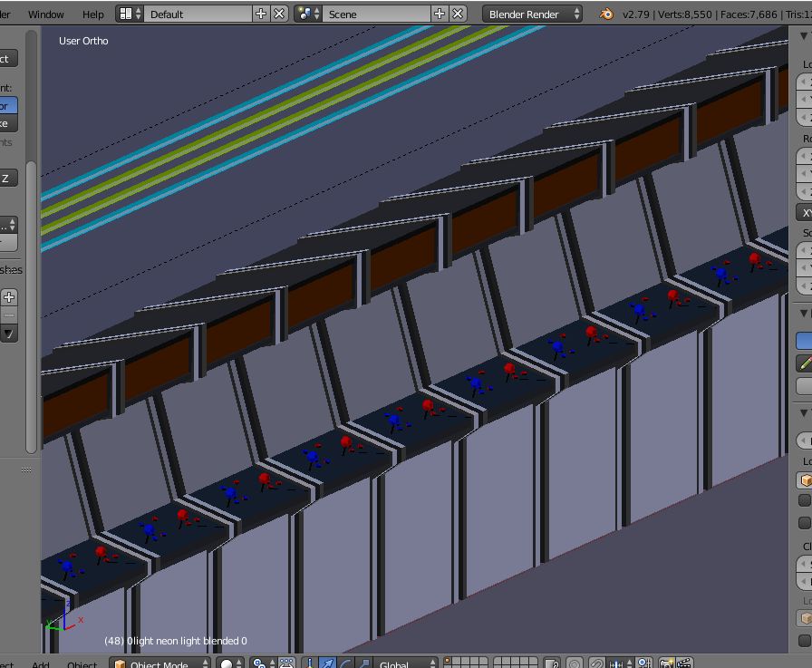The image size is (812, 668).
Task: Click the greyed Local Camera cube icon
Action: (804, 618)
